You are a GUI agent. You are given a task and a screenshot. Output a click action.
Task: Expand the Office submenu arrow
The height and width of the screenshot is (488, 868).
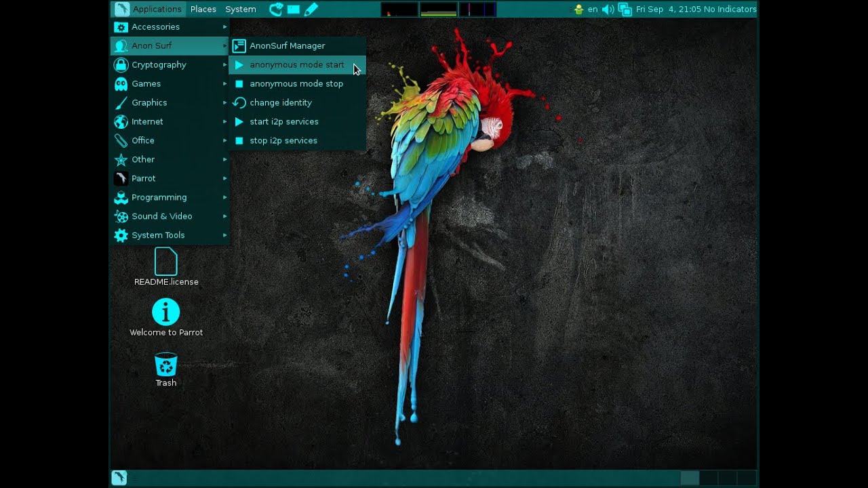click(225, 141)
